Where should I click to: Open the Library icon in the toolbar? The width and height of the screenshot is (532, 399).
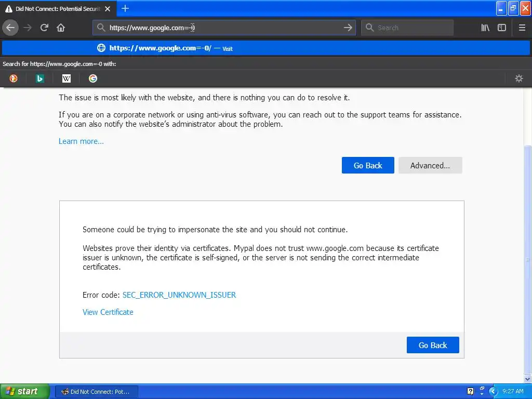pyautogui.click(x=485, y=28)
